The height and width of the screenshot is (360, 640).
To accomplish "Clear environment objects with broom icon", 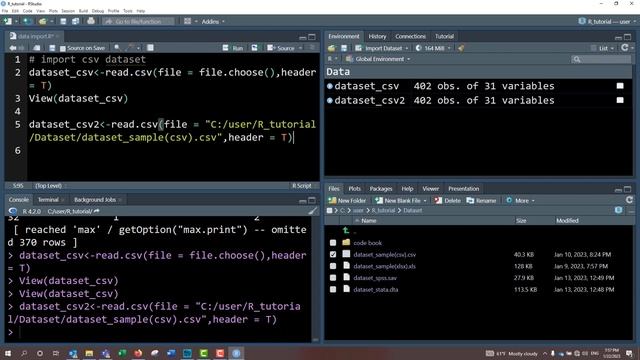I will [461, 48].
